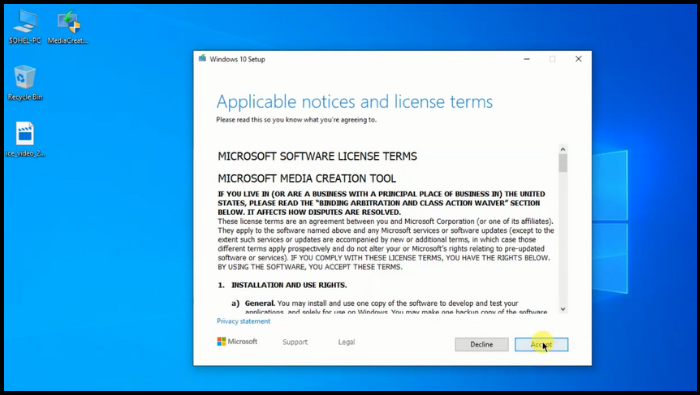Minimize the Windows 10 Setup window
Screen dimensions: 700x395
tap(527, 59)
